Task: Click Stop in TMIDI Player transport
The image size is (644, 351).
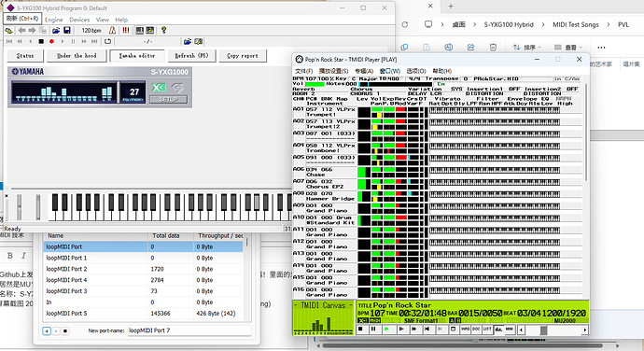Action: [360, 329]
